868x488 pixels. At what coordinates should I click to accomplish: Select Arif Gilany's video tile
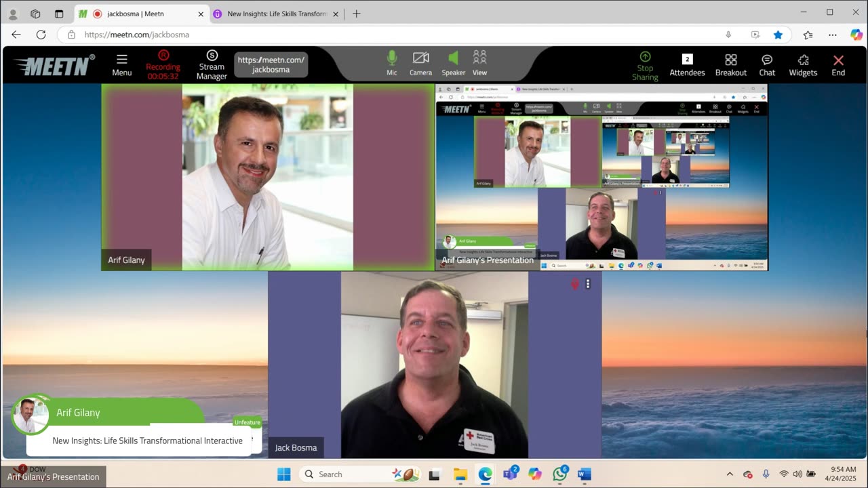coord(267,177)
